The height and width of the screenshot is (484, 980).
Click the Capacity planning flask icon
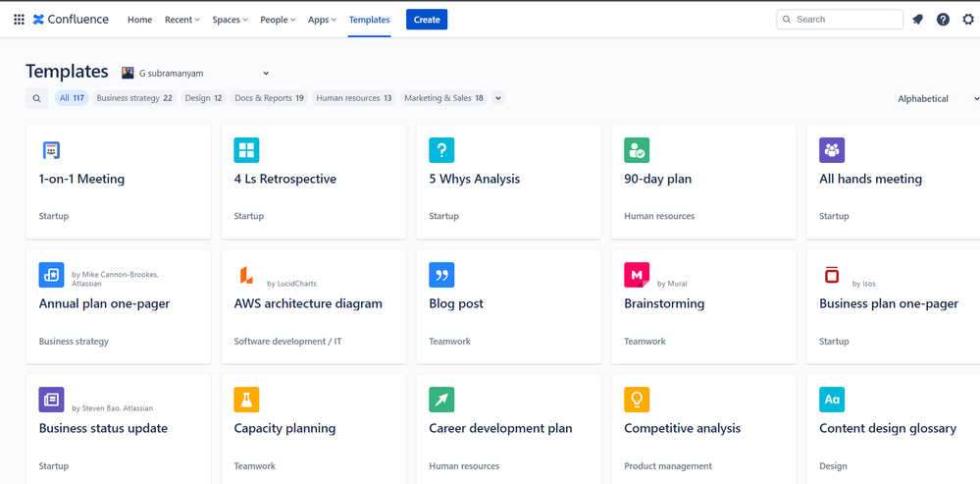pos(246,400)
